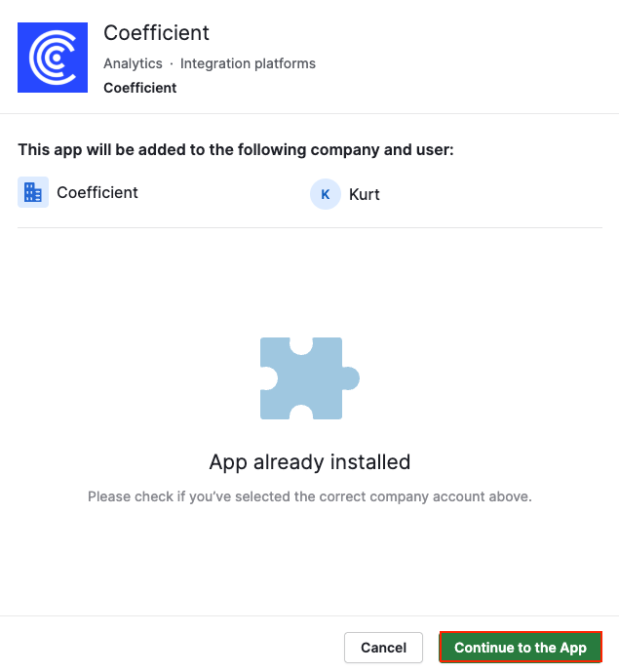Click the 'This app will be added' heading
Image resolution: width=619 pixels, height=672 pixels.
[236, 150]
